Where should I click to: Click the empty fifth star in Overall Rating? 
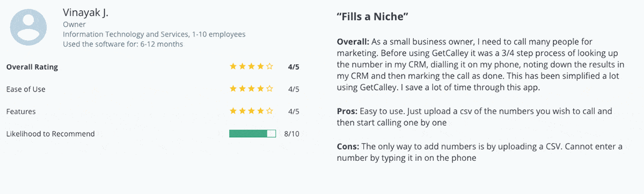click(x=269, y=67)
